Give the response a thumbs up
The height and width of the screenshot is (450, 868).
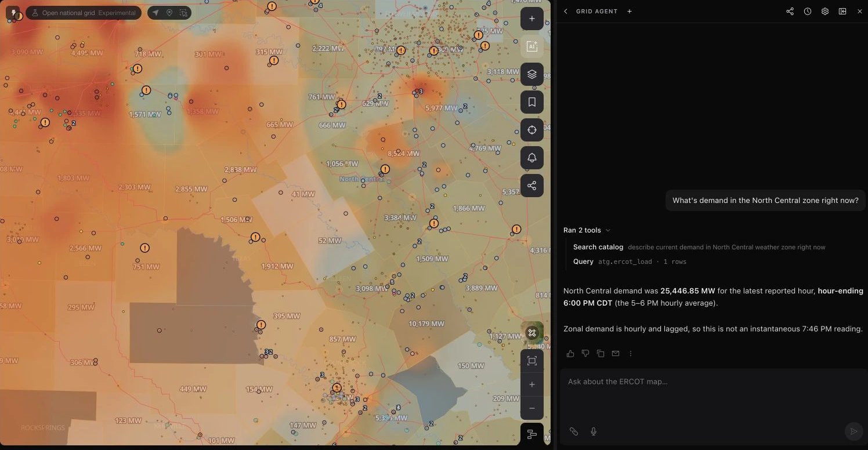pyautogui.click(x=570, y=354)
